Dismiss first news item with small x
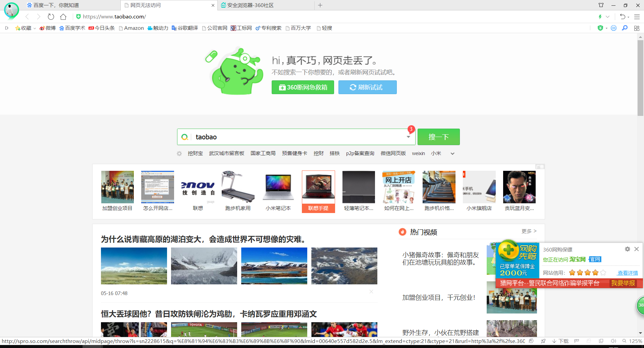This screenshot has height=348, width=644. pyautogui.click(x=371, y=292)
